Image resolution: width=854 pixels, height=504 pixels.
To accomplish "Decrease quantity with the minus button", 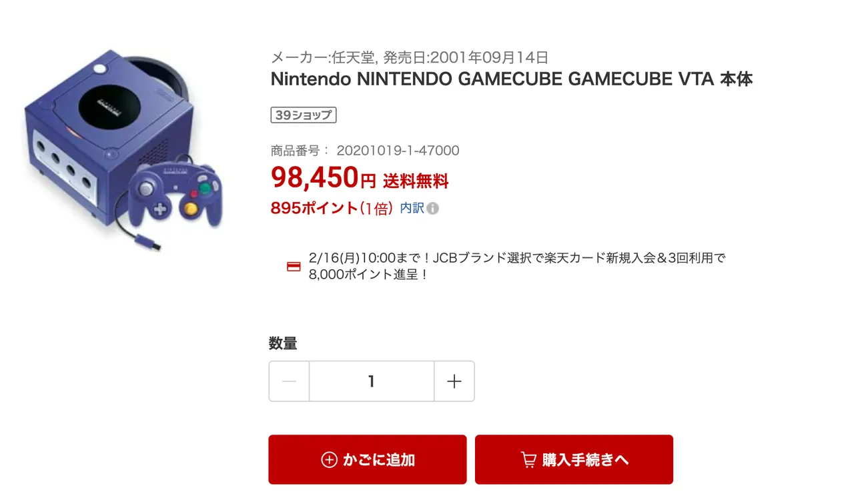I will coord(289,381).
